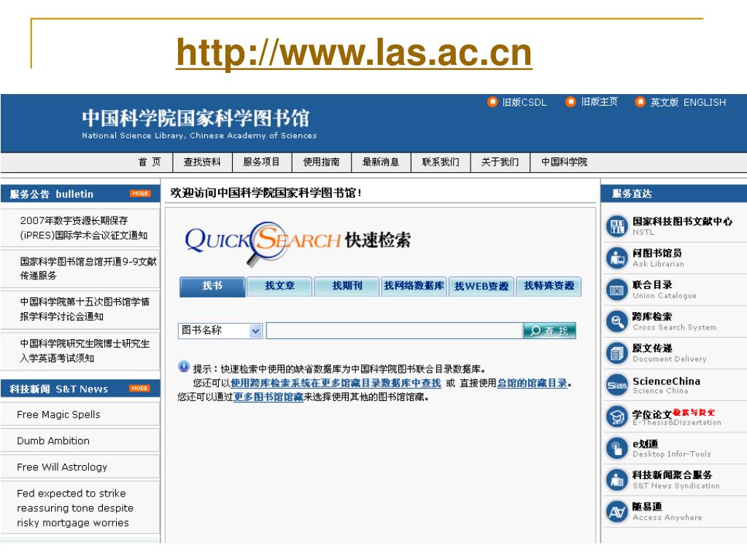Open the 中国科学院 navigation item
Viewport: 747px width, 560px height.
(x=564, y=162)
